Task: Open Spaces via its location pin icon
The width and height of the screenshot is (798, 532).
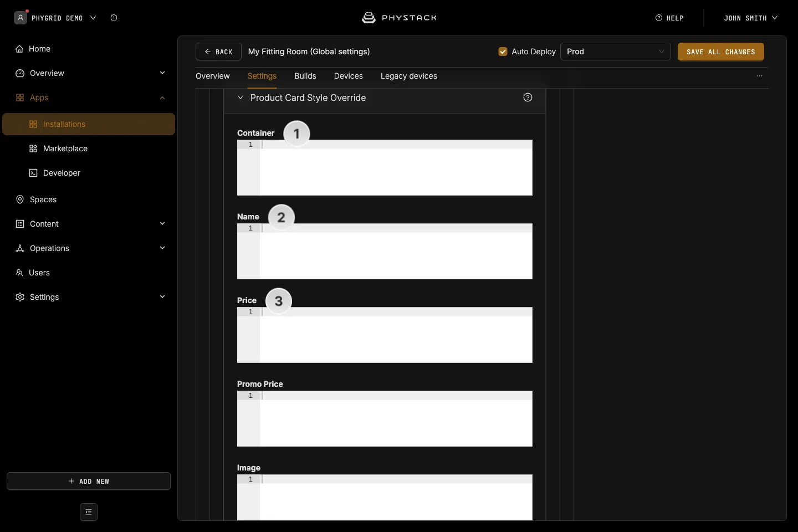Action: point(20,199)
